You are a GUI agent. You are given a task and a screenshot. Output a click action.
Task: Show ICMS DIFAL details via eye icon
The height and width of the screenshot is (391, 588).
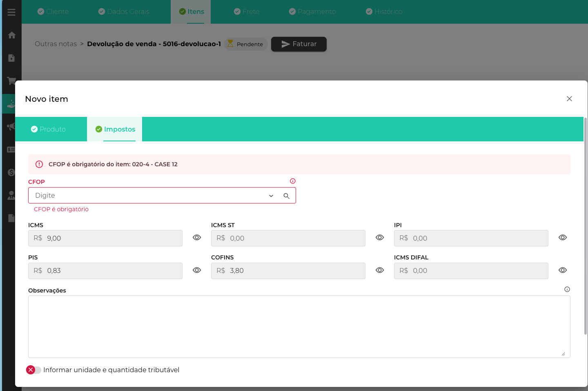pos(563,270)
